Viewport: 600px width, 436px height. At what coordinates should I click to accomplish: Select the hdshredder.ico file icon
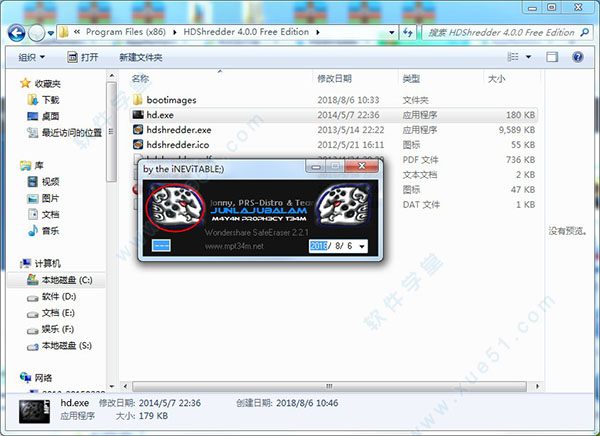(x=138, y=145)
